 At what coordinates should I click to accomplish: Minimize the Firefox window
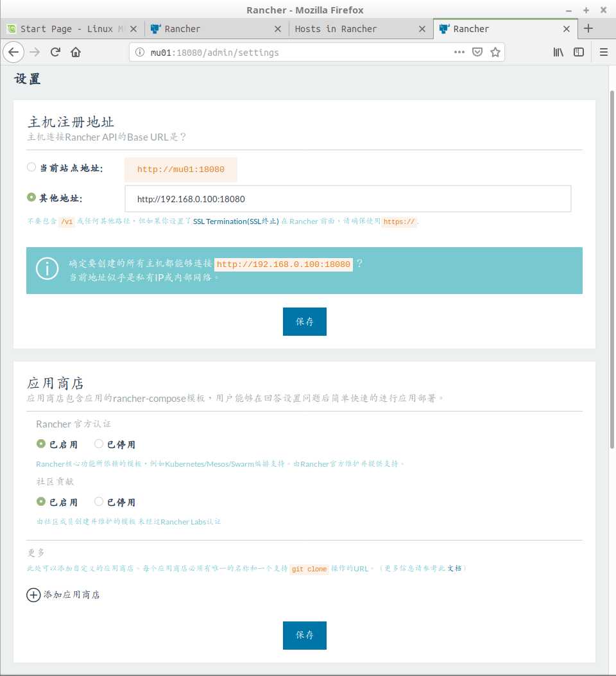point(569,10)
